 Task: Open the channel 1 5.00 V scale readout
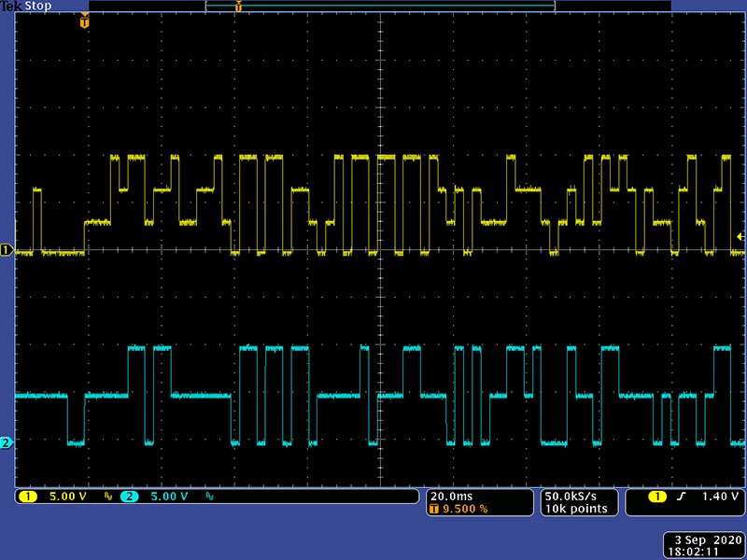pos(67,497)
